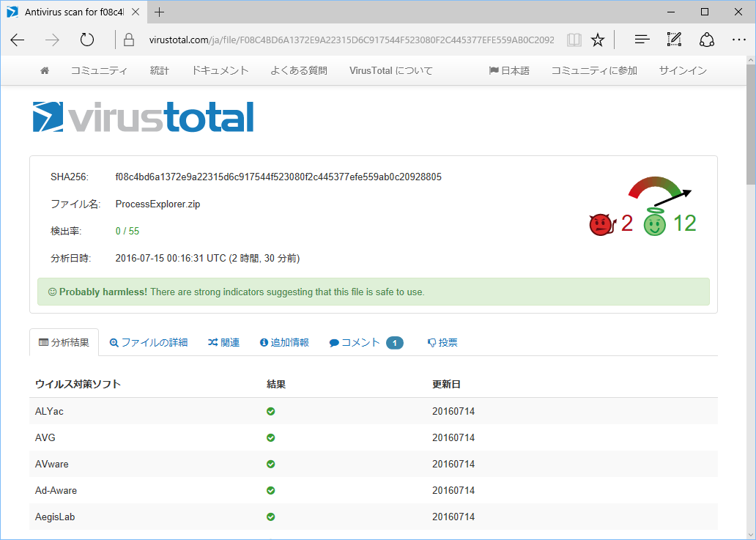Viewport: 756px width, 540px height.
Task: Click the Antivirus scan browser tab
Action: click(x=74, y=12)
